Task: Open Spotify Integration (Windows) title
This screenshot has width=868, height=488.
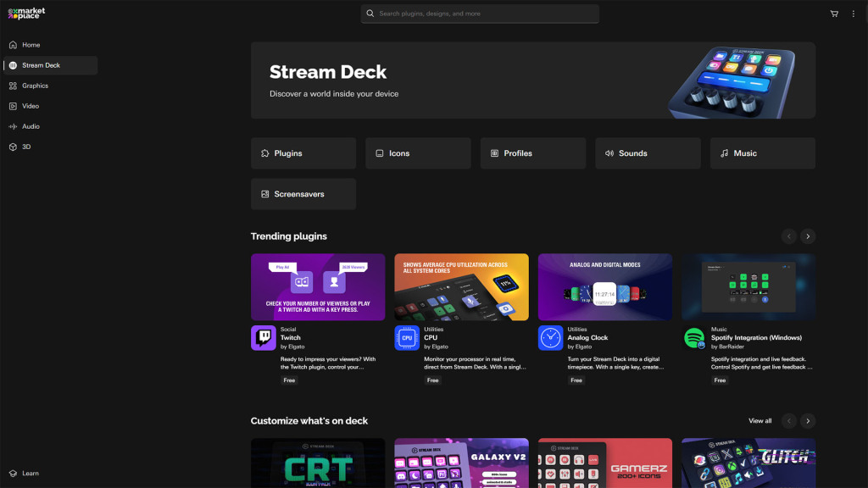Action: pyautogui.click(x=756, y=337)
